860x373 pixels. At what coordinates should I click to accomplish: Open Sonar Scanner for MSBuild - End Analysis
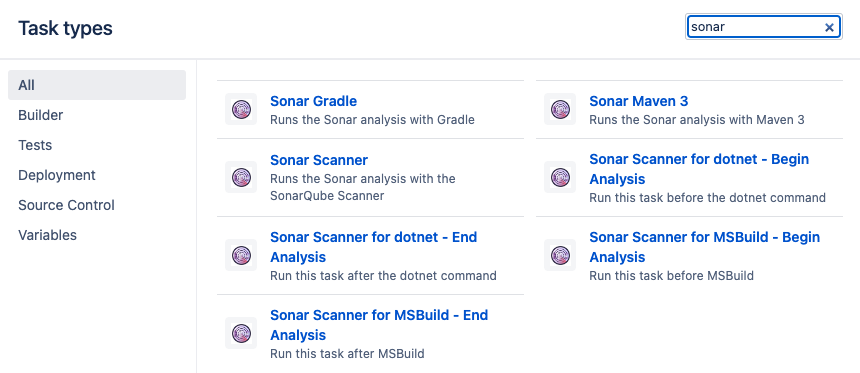(379, 325)
